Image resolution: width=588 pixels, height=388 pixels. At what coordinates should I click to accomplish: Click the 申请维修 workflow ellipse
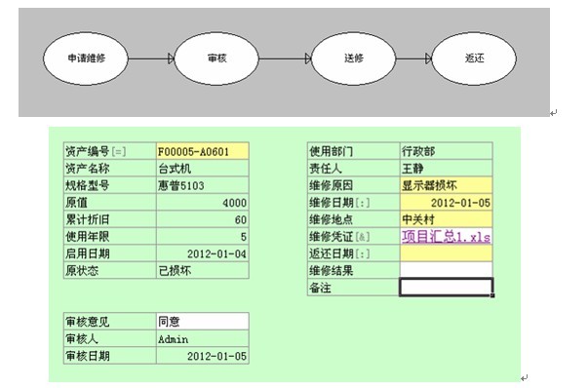[x=86, y=58]
